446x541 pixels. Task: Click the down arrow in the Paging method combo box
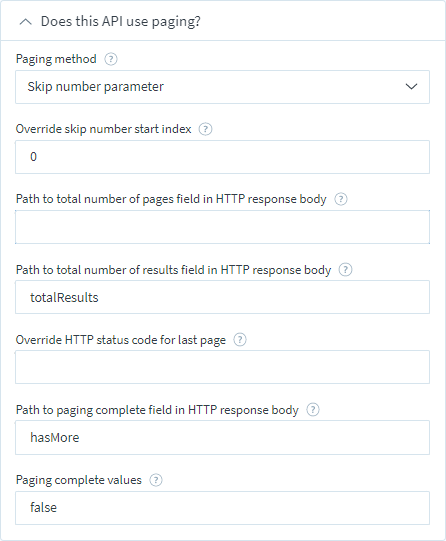pos(411,87)
